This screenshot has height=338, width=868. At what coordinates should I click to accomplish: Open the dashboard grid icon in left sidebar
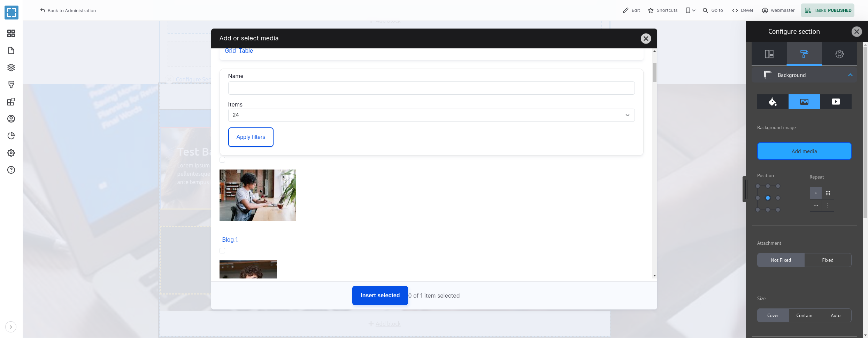tap(11, 33)
